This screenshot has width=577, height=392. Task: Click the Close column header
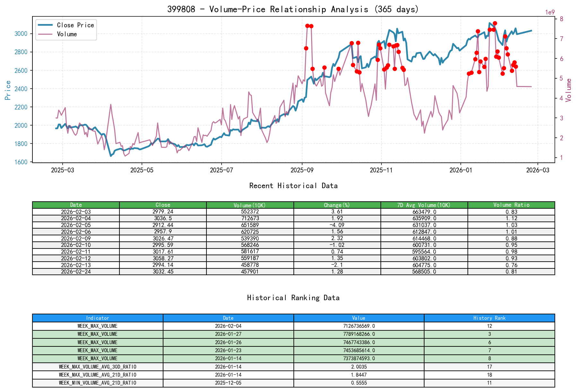click(163, 205)
